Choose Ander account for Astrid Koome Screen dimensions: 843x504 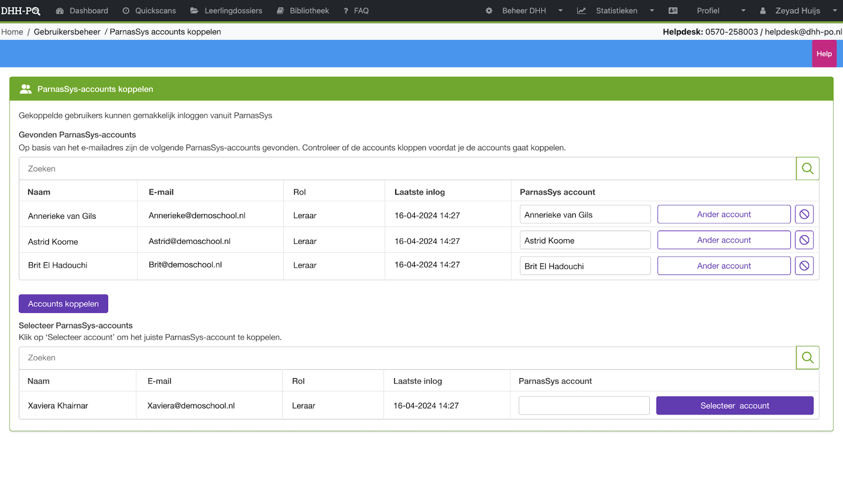[724, 240]
